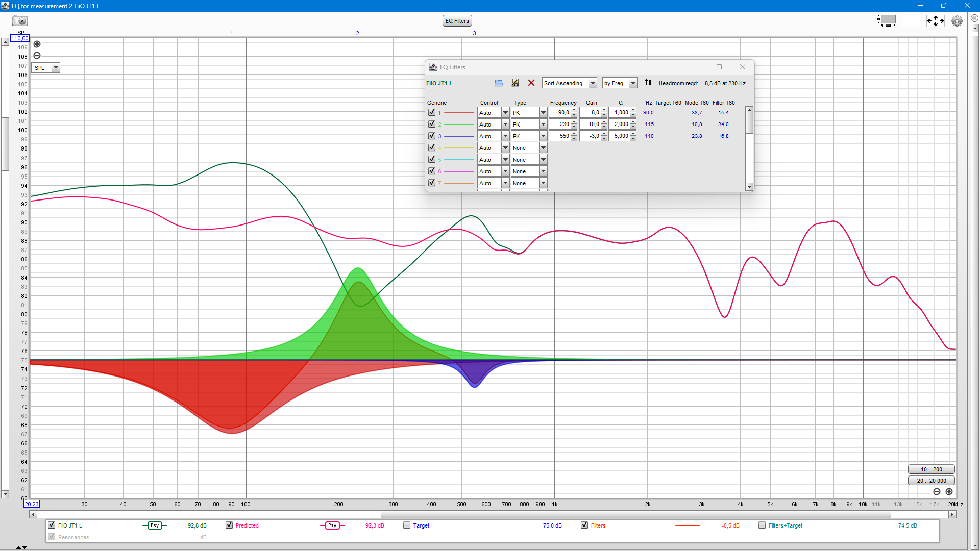Screen dimensions: 980x551
Task: Click filter marker 2 above graph
Action: pos(357,33)
